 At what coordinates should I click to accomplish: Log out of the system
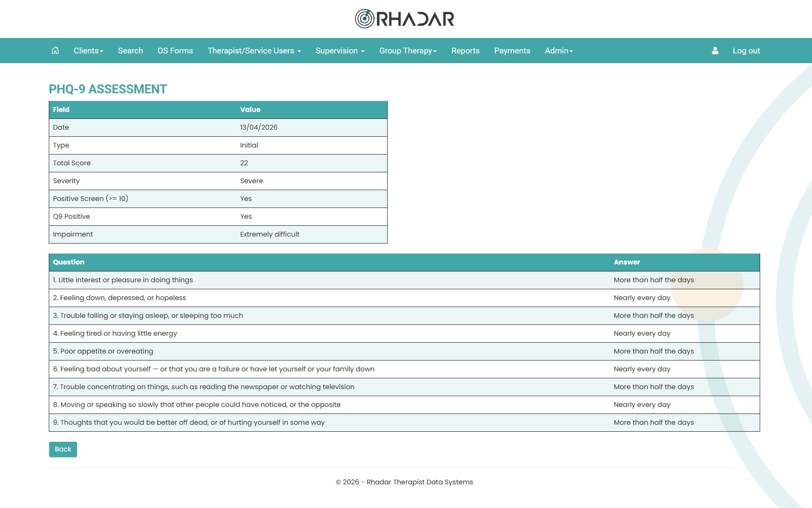click(746, 51)
